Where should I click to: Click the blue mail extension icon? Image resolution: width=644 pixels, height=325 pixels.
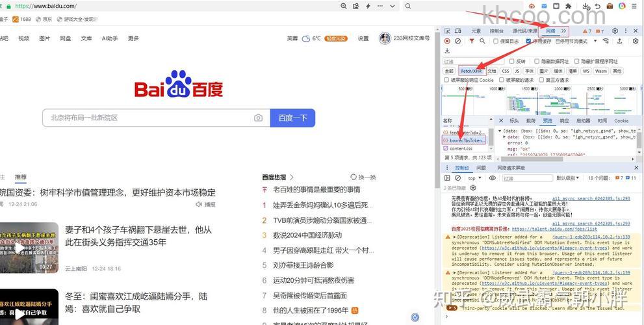544,6
